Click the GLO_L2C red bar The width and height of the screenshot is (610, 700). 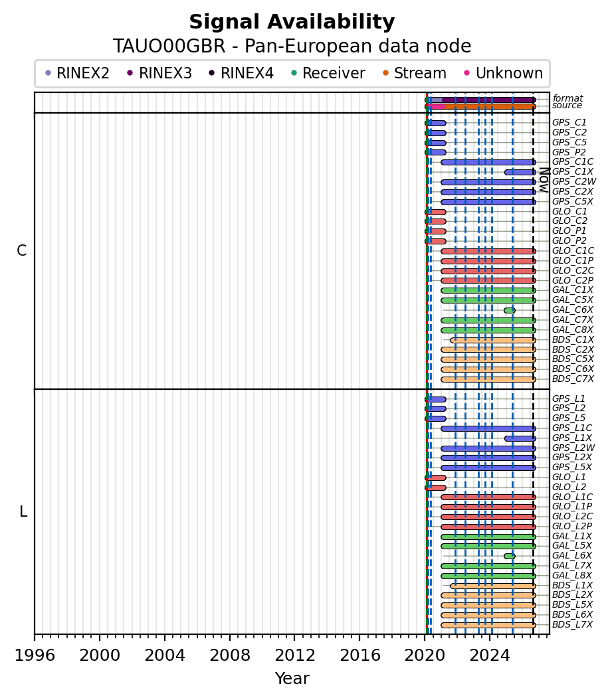coord(488,517)
